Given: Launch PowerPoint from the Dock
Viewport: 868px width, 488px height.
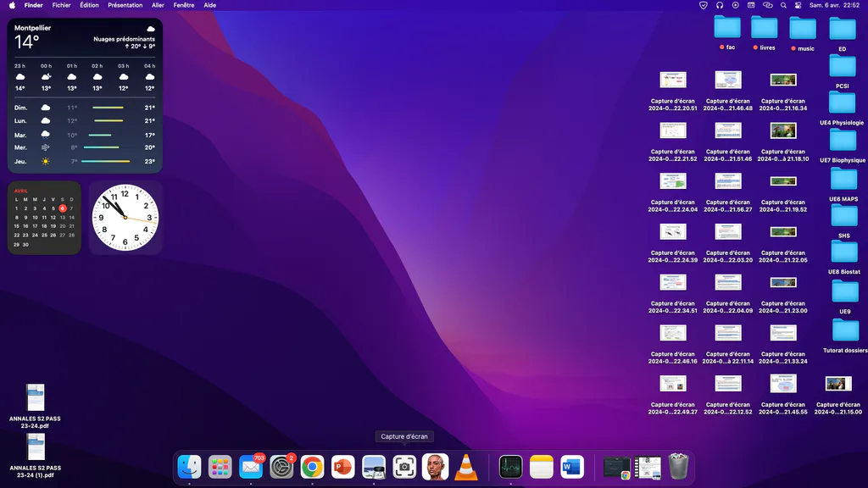Looking at the screenshot, I should [343, 467].
